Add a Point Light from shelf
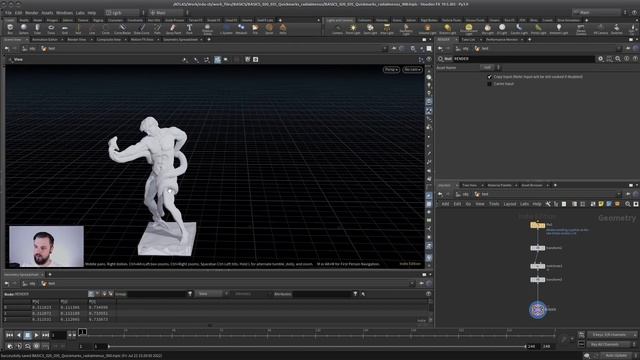 [x=353, y=29]
